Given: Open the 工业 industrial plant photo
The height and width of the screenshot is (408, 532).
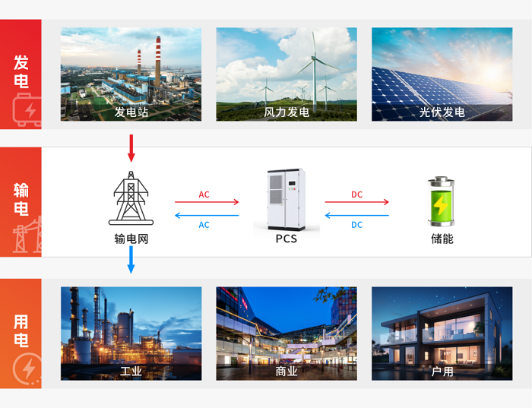Looking at the screenshot, I should pos(131,333).
